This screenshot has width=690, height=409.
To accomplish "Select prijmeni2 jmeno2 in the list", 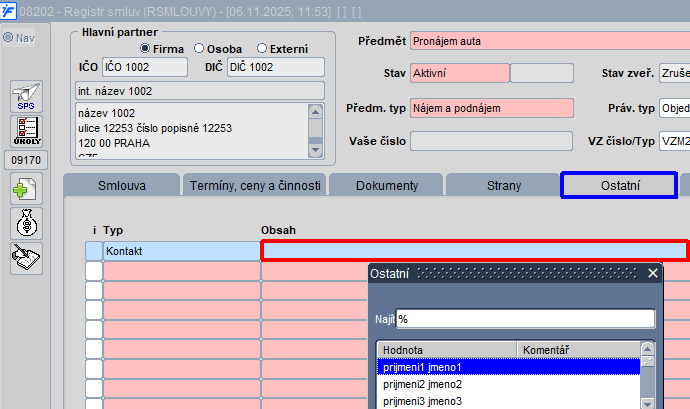I will (508, 384).
